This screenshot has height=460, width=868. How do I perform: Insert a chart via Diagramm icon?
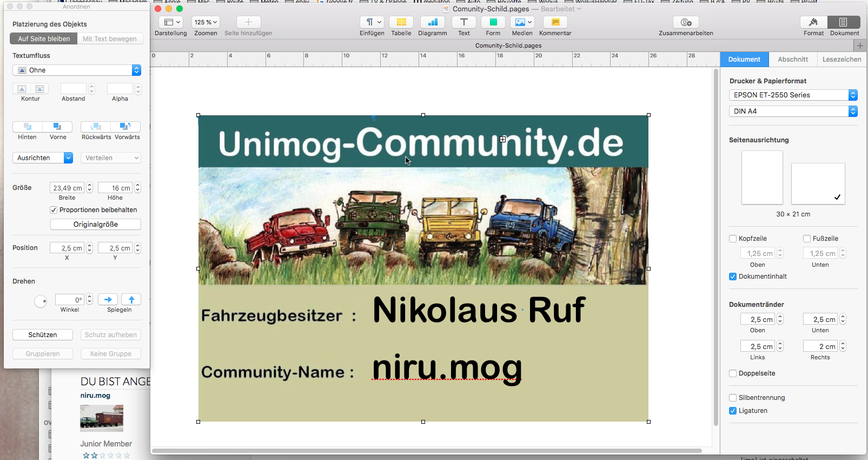433,22
